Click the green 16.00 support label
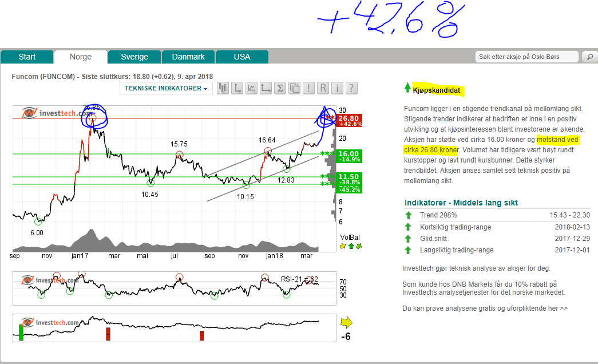Screen dimensions: 598x364 click(349, 156)
